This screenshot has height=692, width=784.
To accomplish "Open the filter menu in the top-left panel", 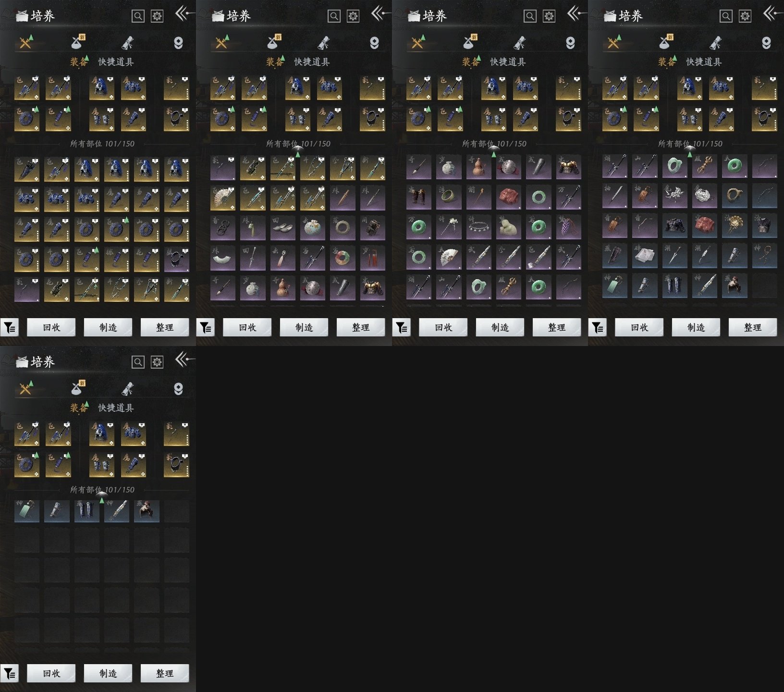I will (x=10, y=328).
